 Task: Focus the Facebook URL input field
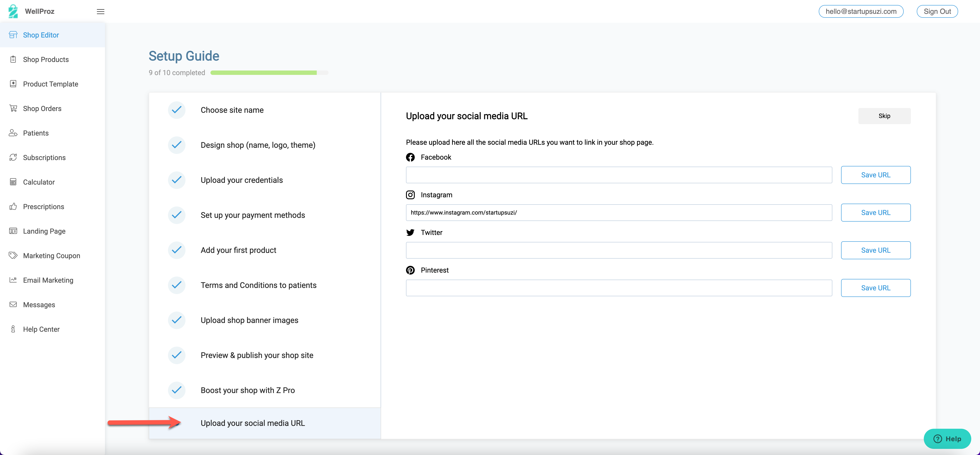(619, 175)
